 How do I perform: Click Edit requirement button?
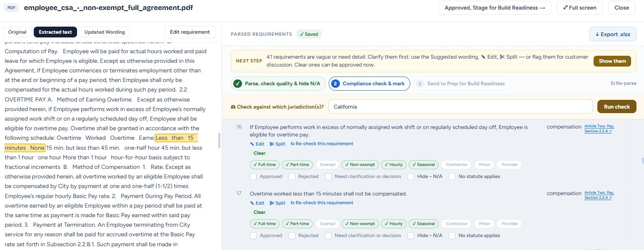(190, 32)
